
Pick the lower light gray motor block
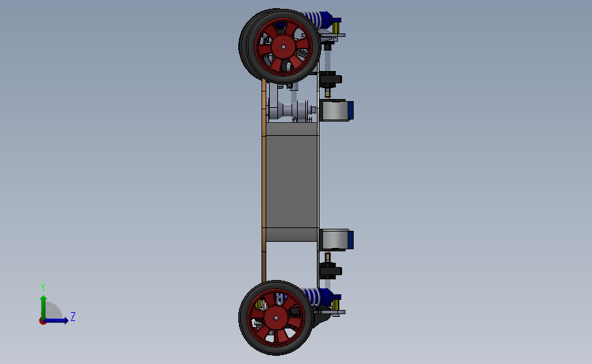(334, 240)
